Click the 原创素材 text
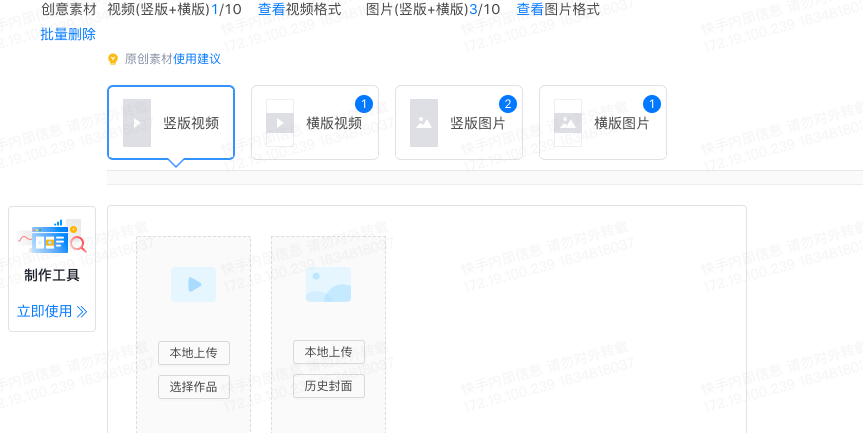The image size is (863, 437). (x=149, y=59)
